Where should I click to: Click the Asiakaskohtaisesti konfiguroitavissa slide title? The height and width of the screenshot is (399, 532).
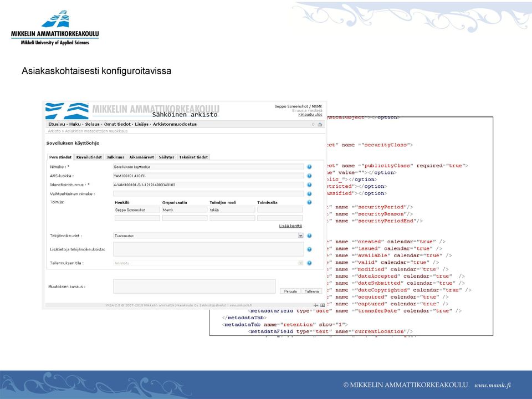click(96, 71)
